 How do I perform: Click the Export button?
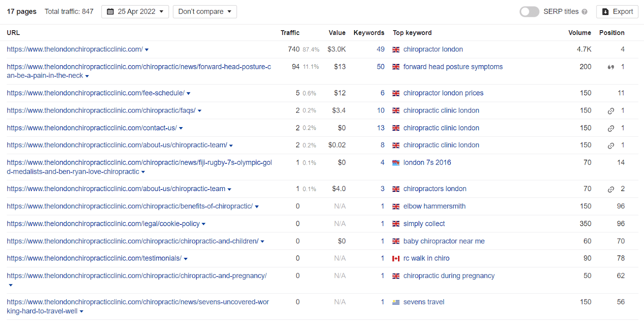(617, 12)
